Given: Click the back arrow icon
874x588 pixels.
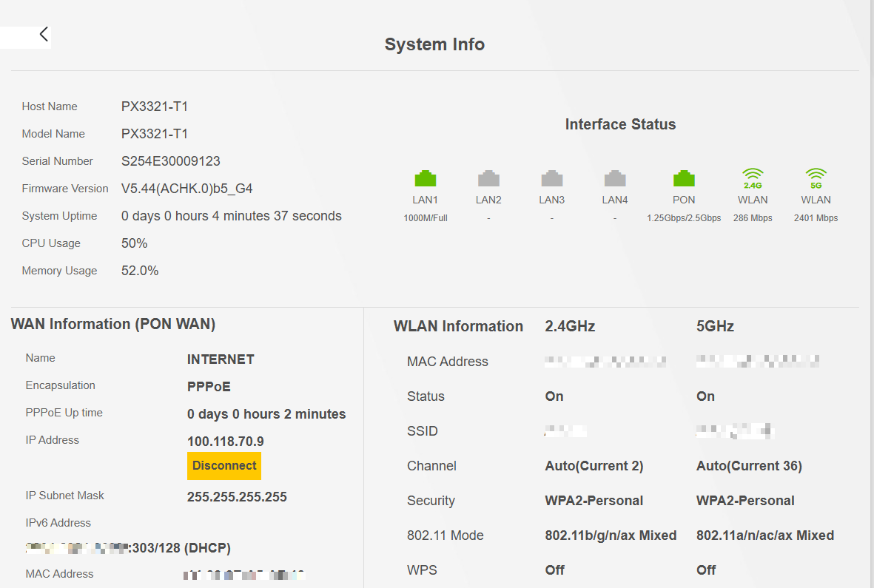Looking at the screenshot, I should pos(44,34).
